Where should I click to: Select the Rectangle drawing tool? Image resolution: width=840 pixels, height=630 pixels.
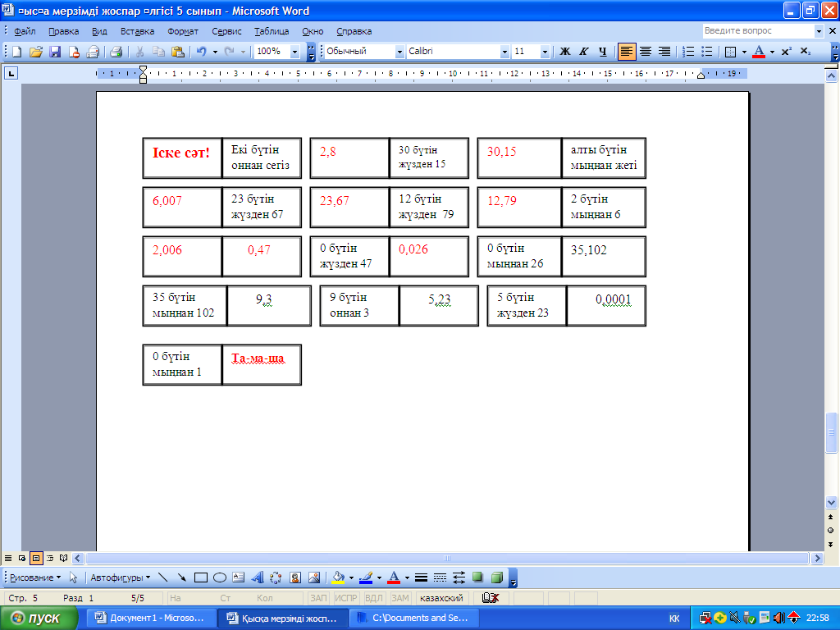point(201,577)
